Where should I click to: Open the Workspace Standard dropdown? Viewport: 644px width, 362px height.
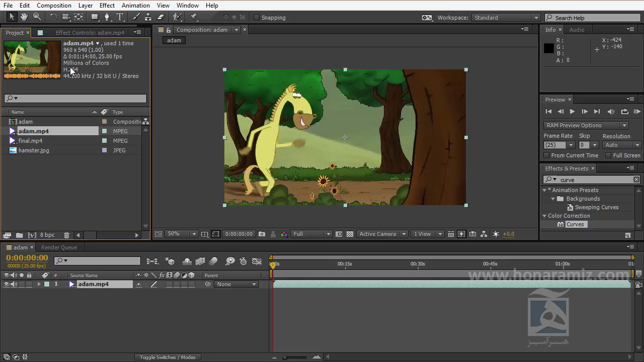coord(506,18)
